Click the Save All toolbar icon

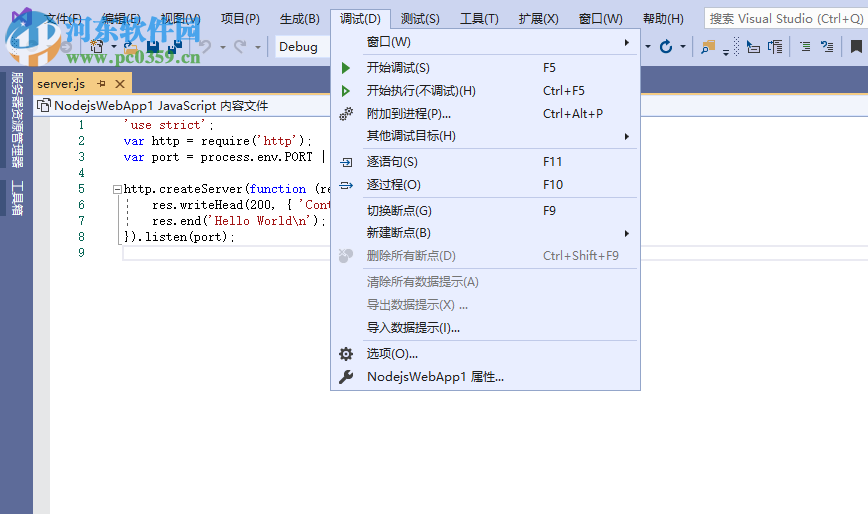175,48
